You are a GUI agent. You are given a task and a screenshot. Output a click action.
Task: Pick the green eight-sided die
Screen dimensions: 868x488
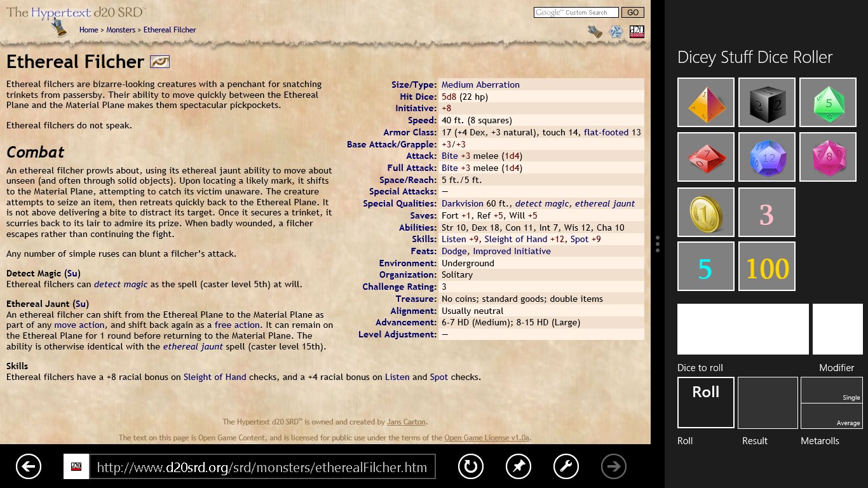coord(827,102)
